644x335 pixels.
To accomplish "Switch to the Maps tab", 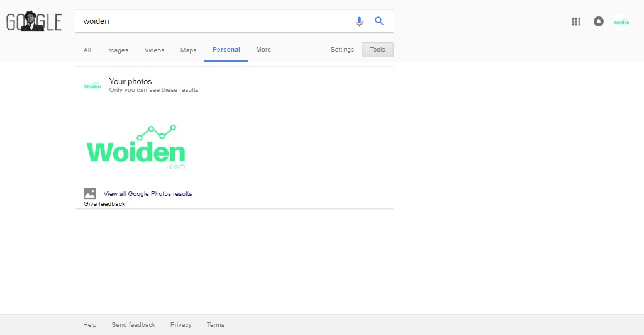I will pos(188,50).
